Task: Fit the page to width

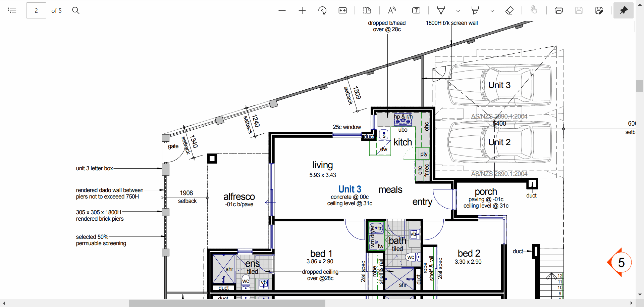Action: (342, 10)
